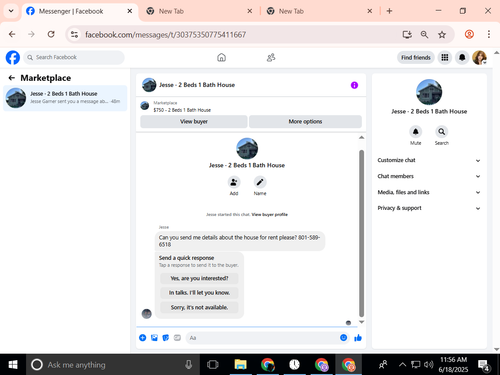Viewport: 500px width, 375px height.
Task: Reload the page with the refresh icon
Action: [51, 34]
